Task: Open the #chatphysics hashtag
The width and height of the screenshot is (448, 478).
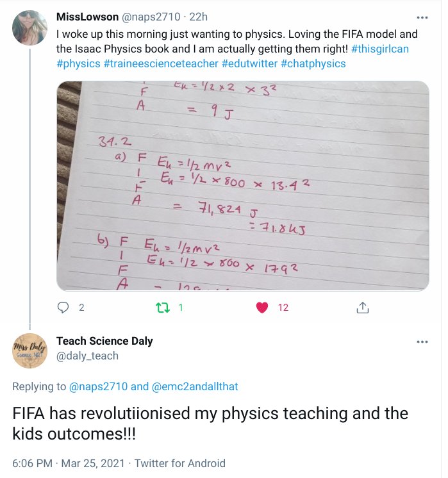Action: pos(313,63)
